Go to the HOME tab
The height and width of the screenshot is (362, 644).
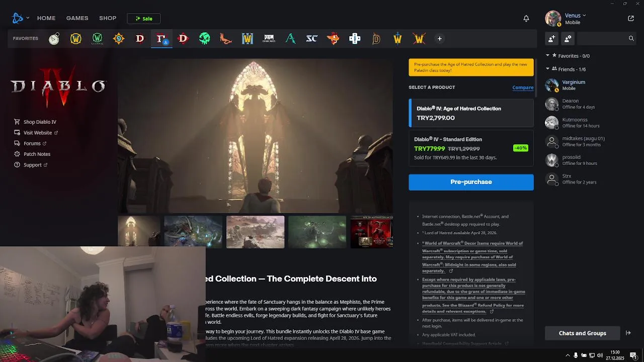[x=46, y=18]
